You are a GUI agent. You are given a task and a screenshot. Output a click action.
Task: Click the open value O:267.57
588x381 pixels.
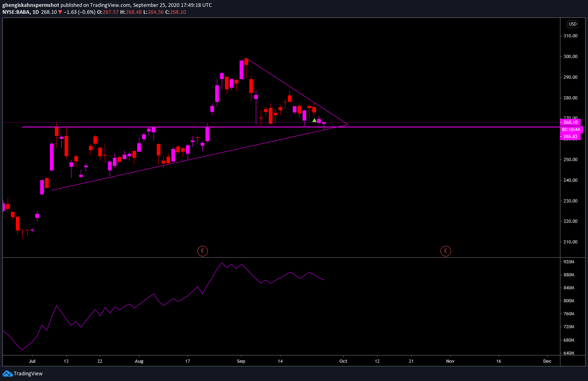coord(108,12)
